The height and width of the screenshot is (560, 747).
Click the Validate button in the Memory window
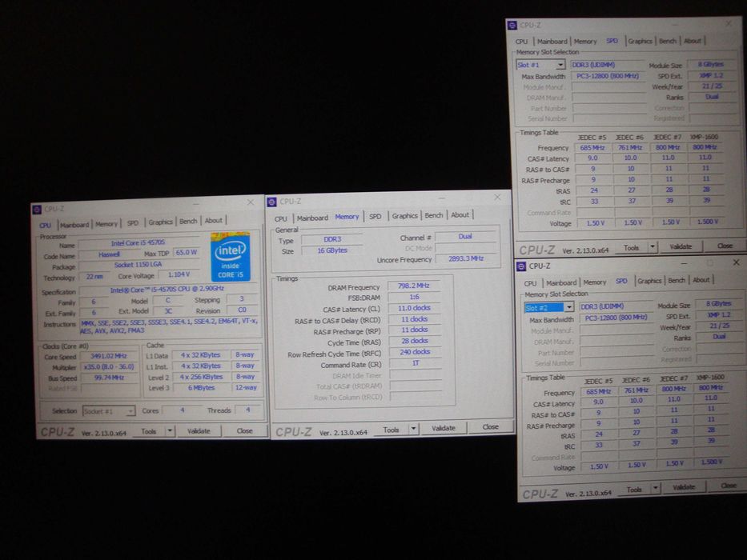click(x=444, y=428)
